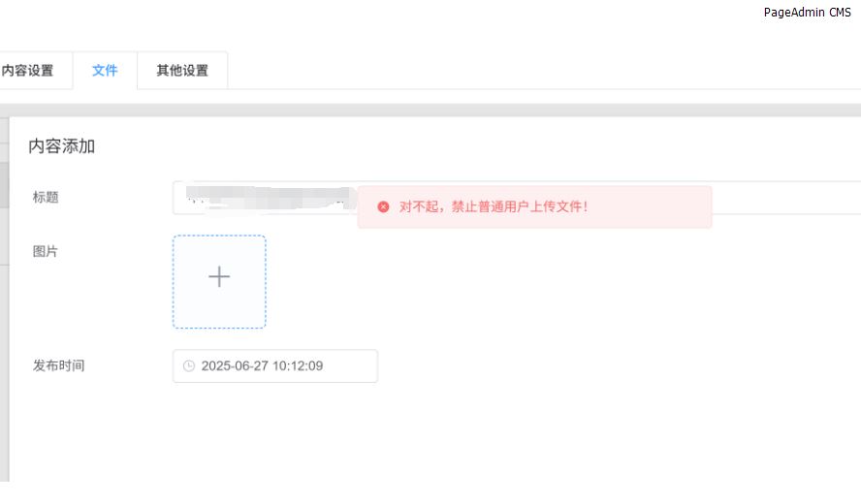Open the 2025-06-27 10:12:09 date picker field
Screen dimensions: 861x504
click(275, 366)
